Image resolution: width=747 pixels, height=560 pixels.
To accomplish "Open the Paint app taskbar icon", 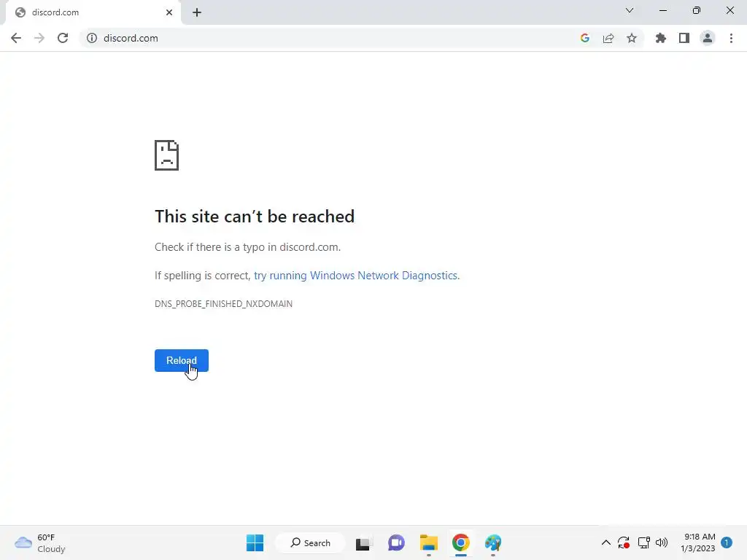I will point(493,542).
